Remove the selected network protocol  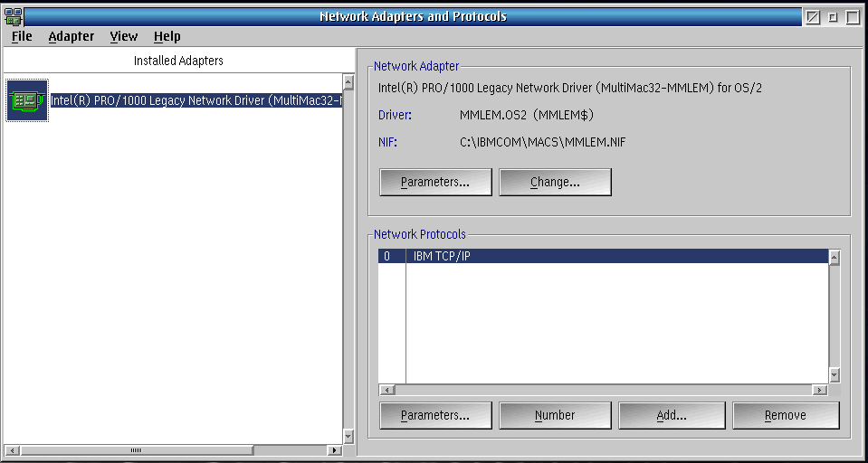coord(785,415)
